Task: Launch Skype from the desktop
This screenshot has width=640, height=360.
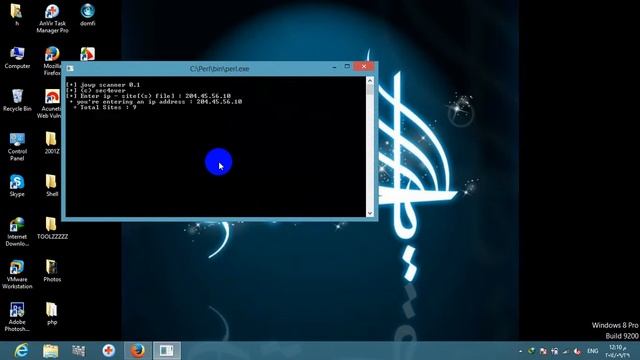Action: 17,185
